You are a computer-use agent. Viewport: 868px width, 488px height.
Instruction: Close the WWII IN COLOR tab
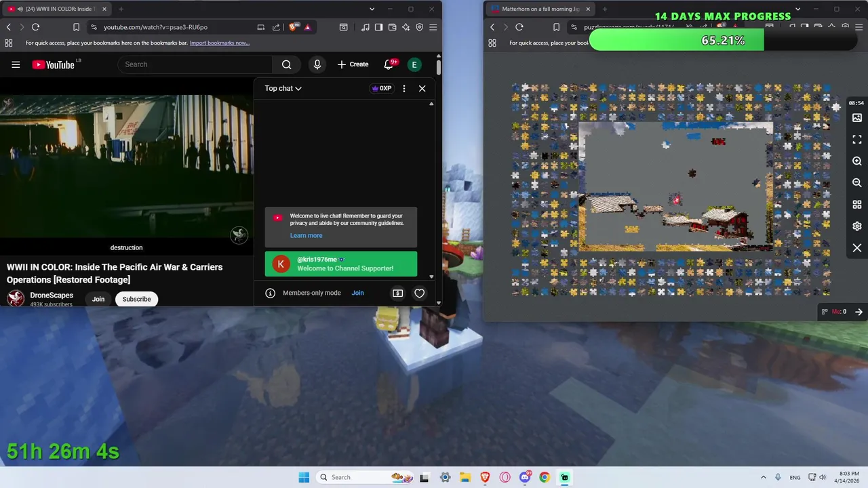(x=103, y=9)
